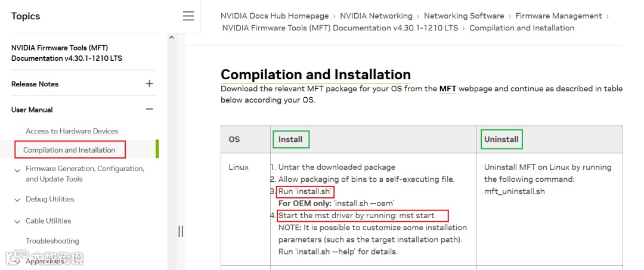Open the NVIDIA Networking breadcrumb link
Viewport: 644px width, 270px height.
pyautogui.click(x=376, y=16)
